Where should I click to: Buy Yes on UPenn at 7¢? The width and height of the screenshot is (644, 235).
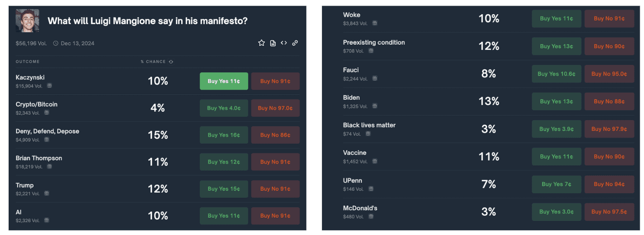(556, 184)
